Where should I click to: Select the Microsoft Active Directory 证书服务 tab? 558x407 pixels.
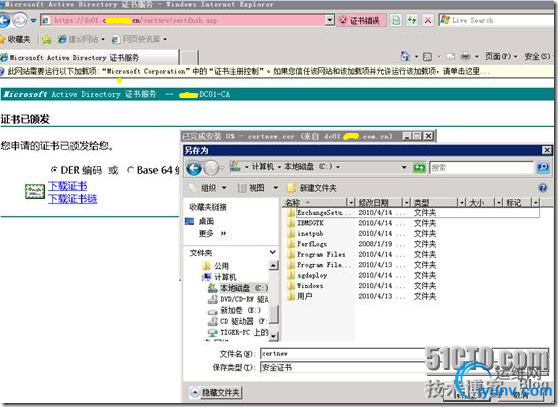click(89, 57)
